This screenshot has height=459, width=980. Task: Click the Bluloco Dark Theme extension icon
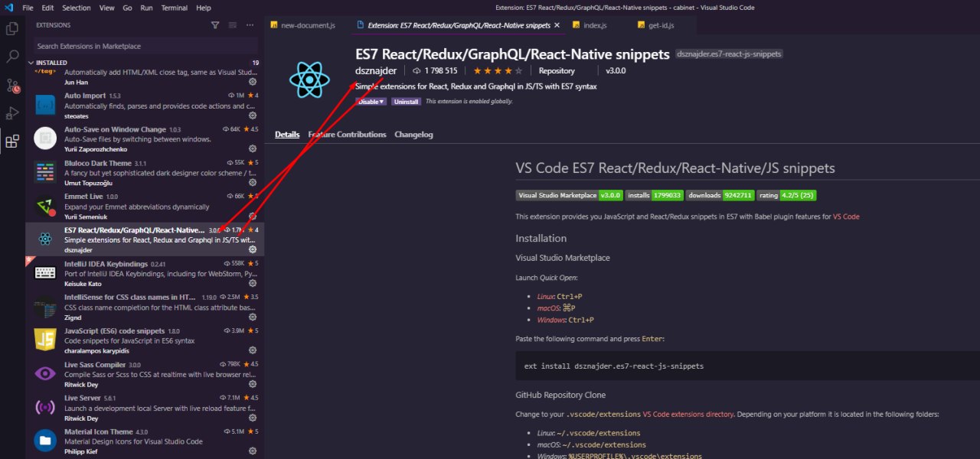[x=45, y=173]
